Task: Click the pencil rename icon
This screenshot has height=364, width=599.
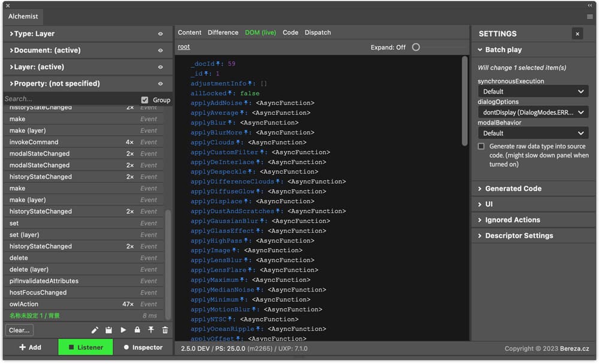Action: [x=95, y=330]
